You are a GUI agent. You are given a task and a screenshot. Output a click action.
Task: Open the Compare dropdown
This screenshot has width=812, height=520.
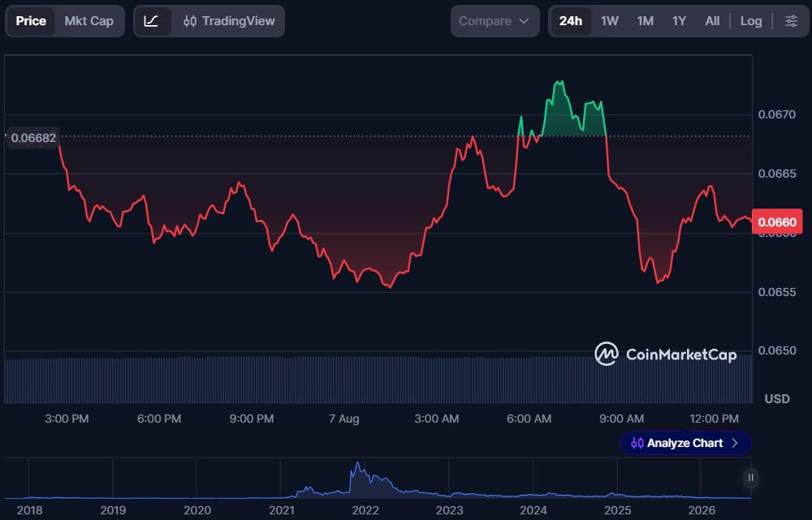tap(495, 21)
